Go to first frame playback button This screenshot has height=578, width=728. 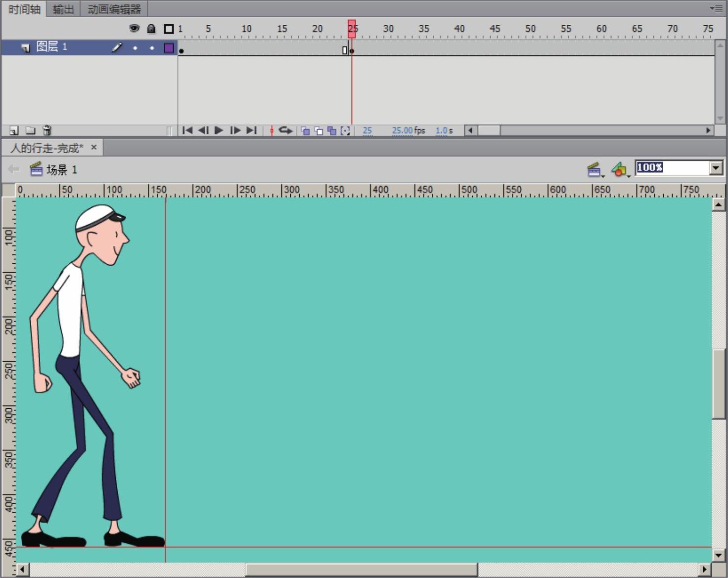click(187, 130)
